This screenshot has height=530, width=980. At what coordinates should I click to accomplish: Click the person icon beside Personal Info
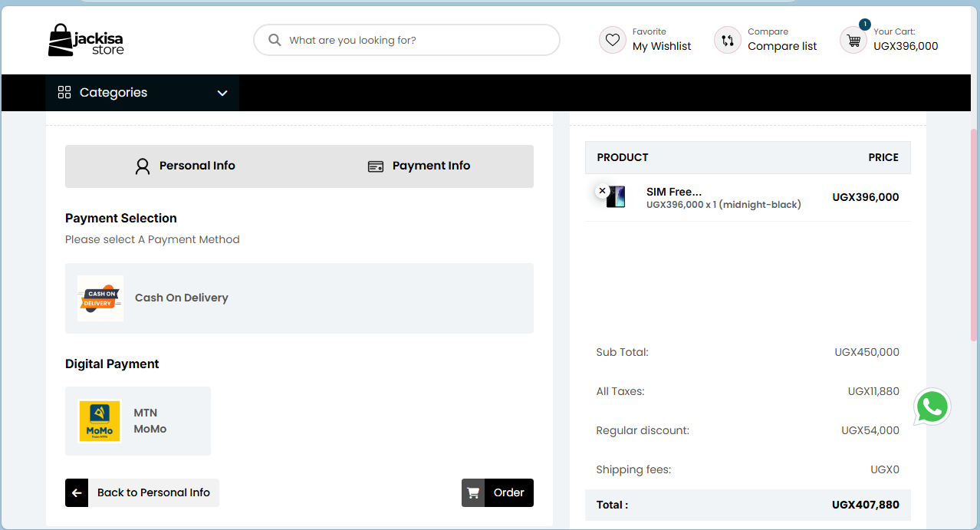pos(142,166)
